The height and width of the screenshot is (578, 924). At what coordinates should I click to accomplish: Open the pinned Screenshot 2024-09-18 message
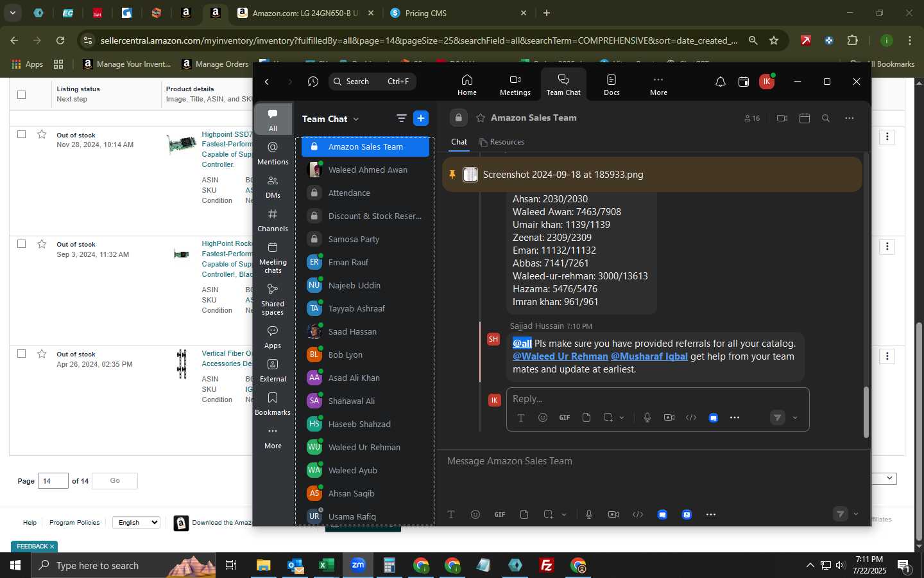652,175
